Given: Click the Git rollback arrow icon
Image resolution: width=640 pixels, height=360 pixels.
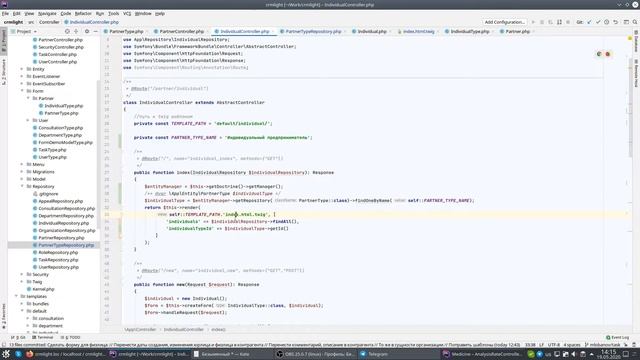Looking at the screenshot, I should click(616, 22).
